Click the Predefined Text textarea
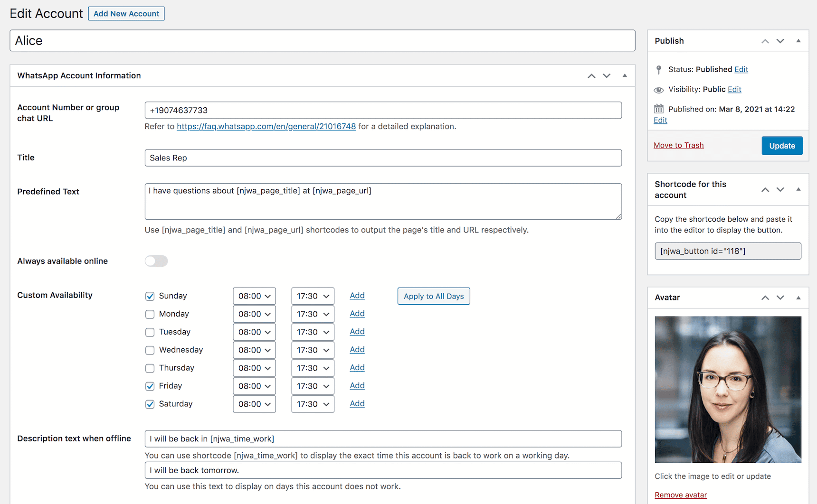 point(383,202)
